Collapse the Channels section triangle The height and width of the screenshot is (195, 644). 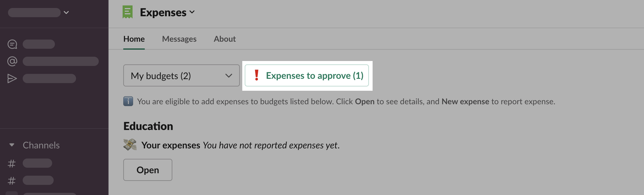pyautogui.click(x=12, y=145)
